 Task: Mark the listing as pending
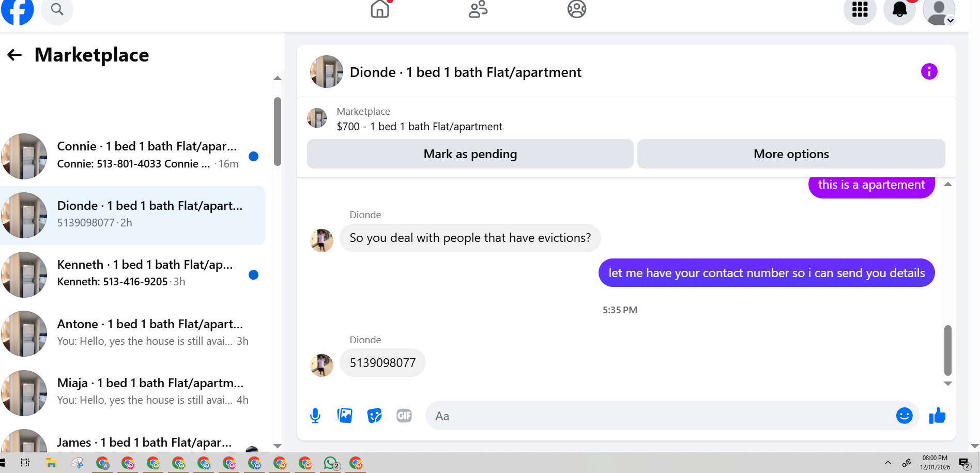point(470,154)
